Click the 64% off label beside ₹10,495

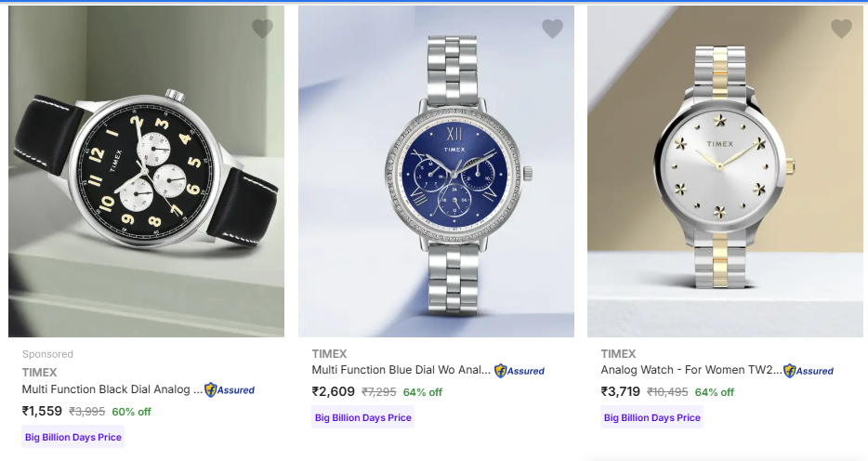click(714, 392)
